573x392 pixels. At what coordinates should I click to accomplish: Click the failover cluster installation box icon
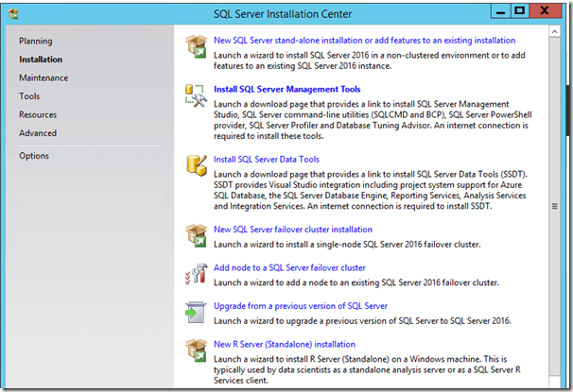click(196, 235)
